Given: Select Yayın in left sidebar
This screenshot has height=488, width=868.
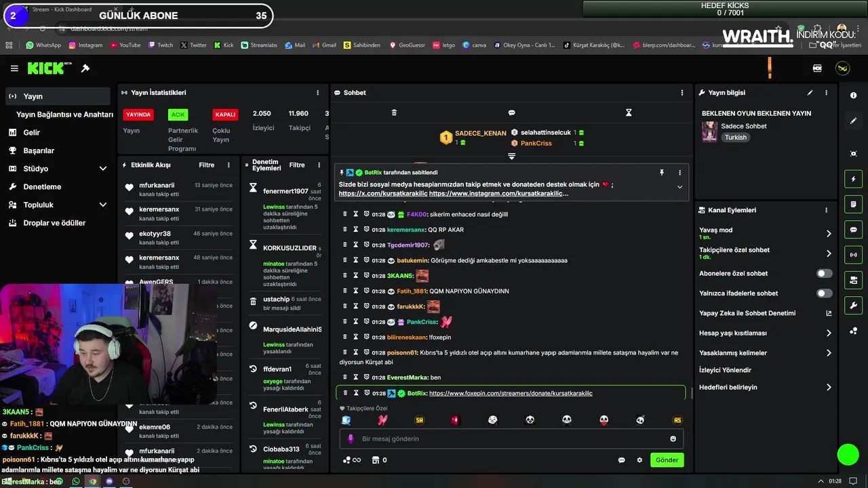Looking at the screenshot, I should 58,96.
